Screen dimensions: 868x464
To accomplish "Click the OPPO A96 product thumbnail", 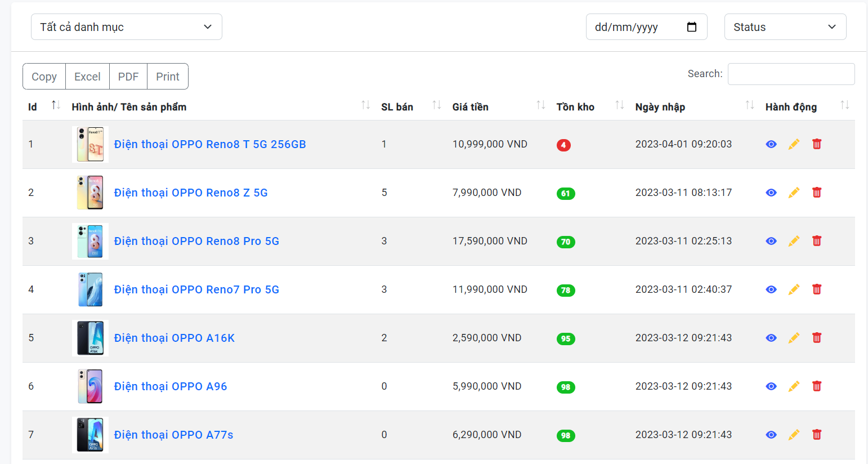I will [90, 386].
